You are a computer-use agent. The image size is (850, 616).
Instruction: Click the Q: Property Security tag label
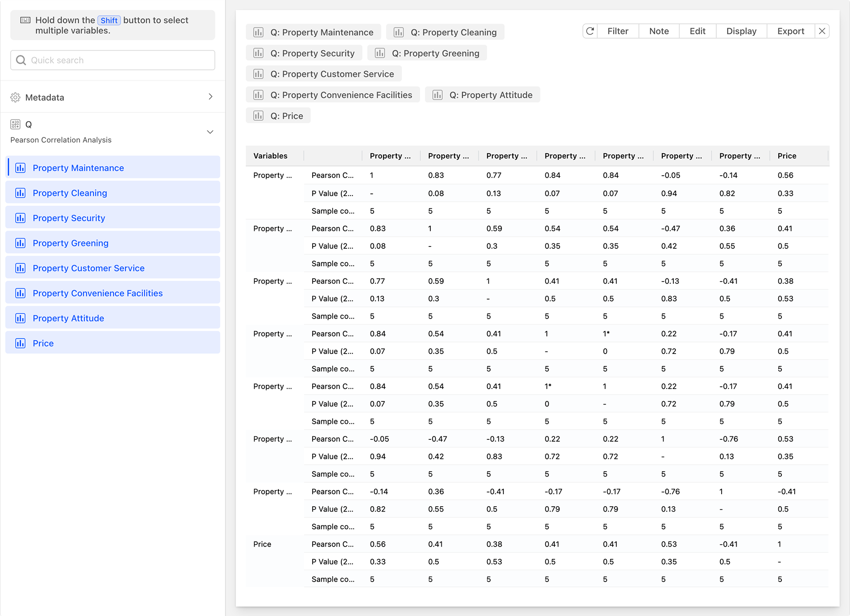[313, 53]
